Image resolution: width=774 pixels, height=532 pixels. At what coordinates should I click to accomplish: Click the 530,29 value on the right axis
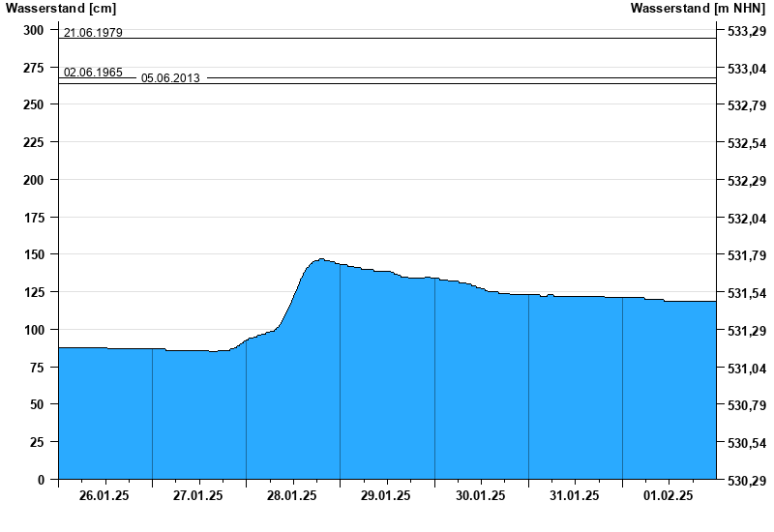(742, 480)
